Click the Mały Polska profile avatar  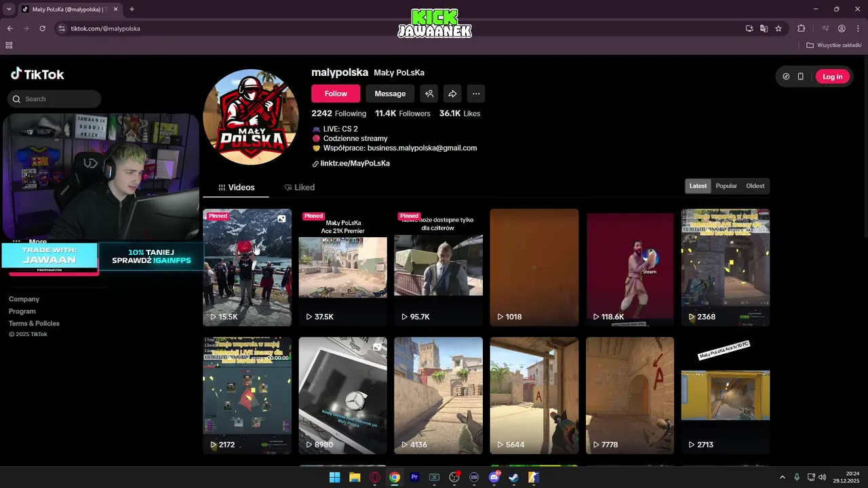tap(251, 117)
